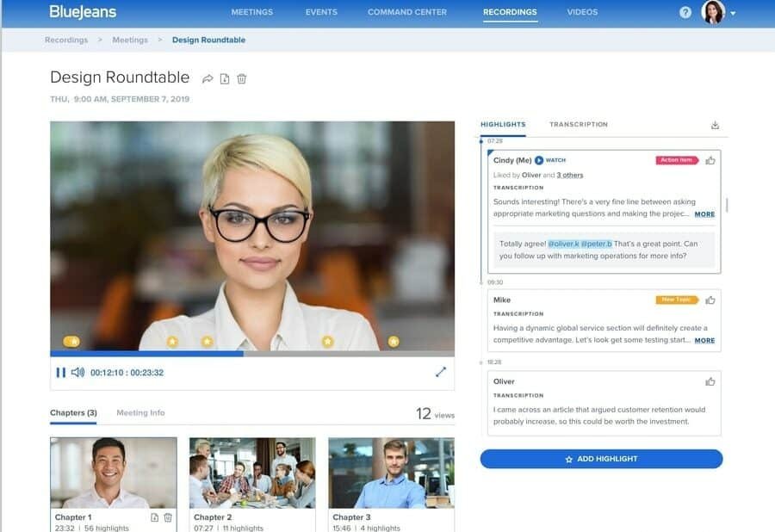Play Cindy's highlight with the Watch icon

(x=539, y=160)
